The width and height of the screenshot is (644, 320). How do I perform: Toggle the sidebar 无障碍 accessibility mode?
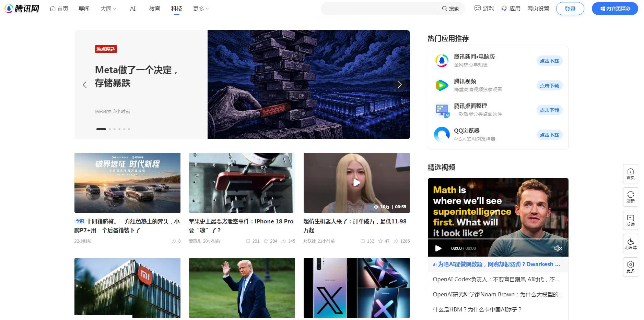click(631, 244)
